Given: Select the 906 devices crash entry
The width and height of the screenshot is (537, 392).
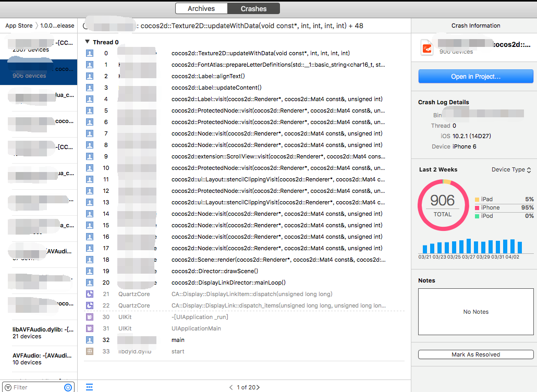Looking at the screenshot, I should tap(39, 72).
